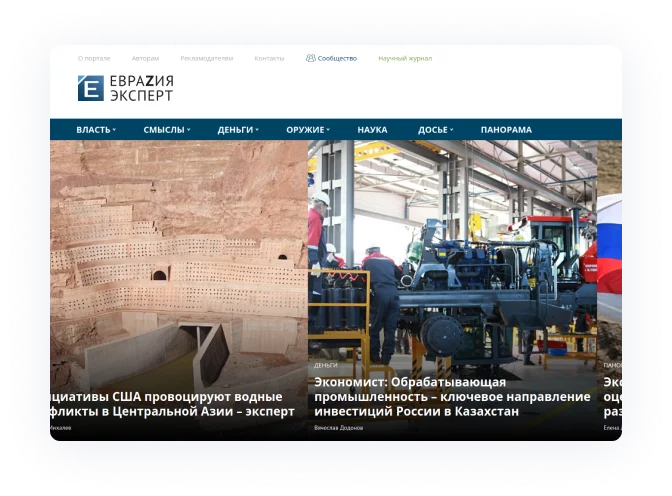Viewport: 672px width, 496px height.
Task: Expand the ОРУЖИЕ dropdown arrow
Action: [328, 129]
